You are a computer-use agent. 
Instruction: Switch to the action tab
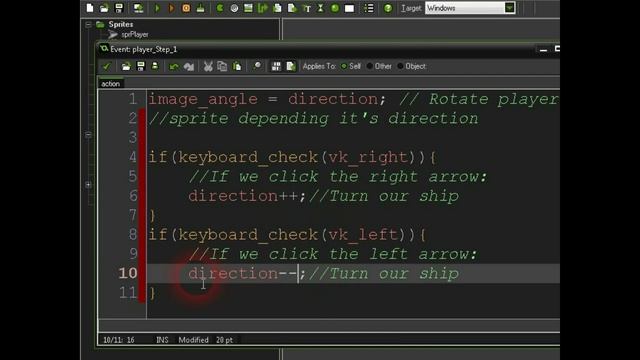pyautogui.click(x=111, y=84)
